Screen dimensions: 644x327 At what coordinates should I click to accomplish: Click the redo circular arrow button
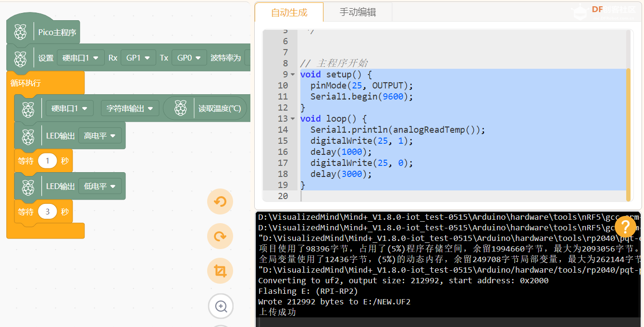click(220, 237)
